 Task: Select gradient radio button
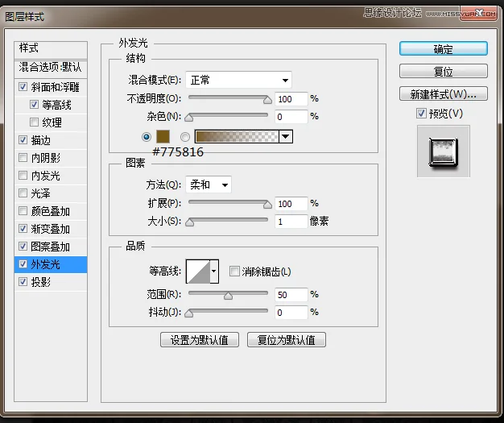(185, 137)
